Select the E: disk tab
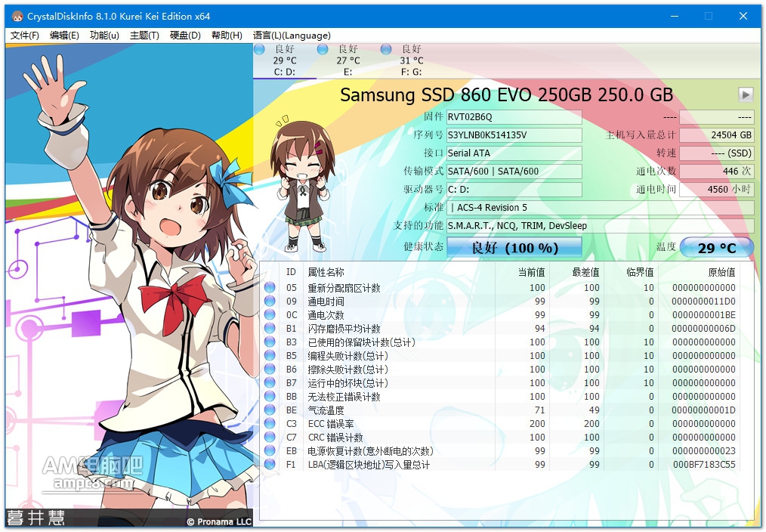766x532 pixels. [x=348, y=60]
